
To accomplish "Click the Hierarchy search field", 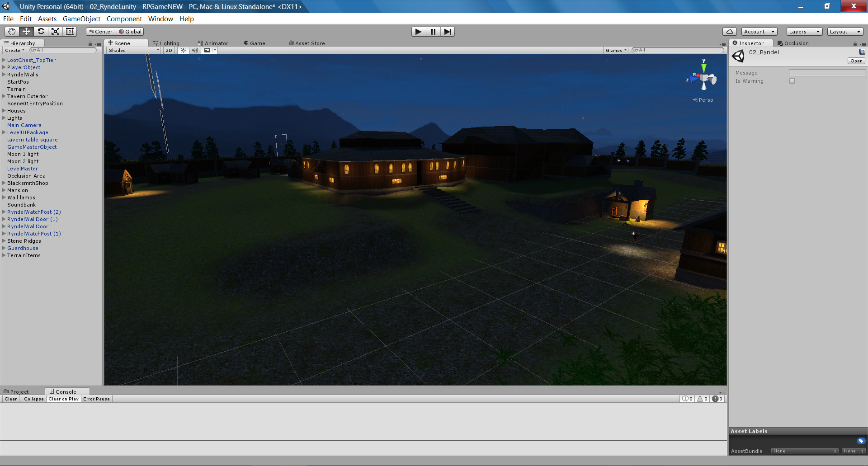I will tap(63, 50).
